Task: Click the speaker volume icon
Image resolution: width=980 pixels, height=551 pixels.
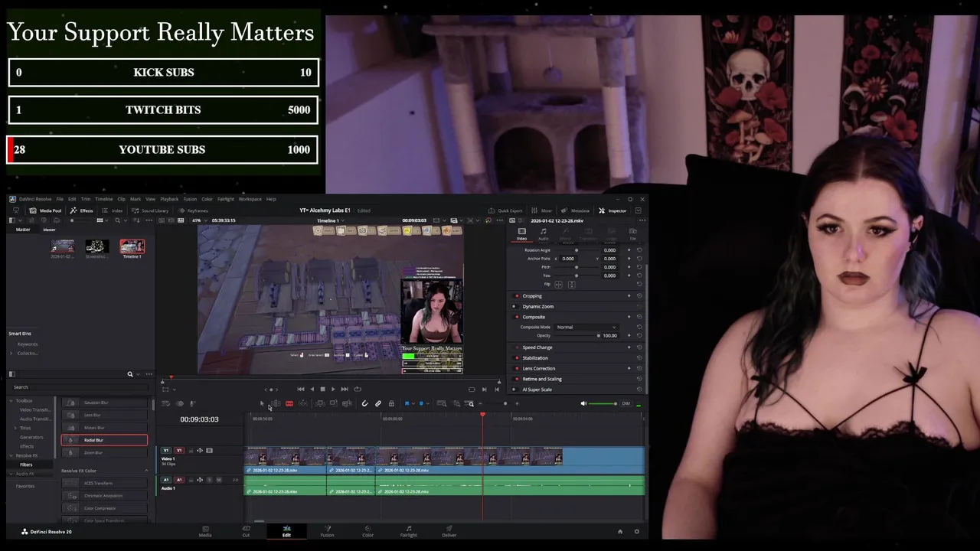Action: [583, 403]
